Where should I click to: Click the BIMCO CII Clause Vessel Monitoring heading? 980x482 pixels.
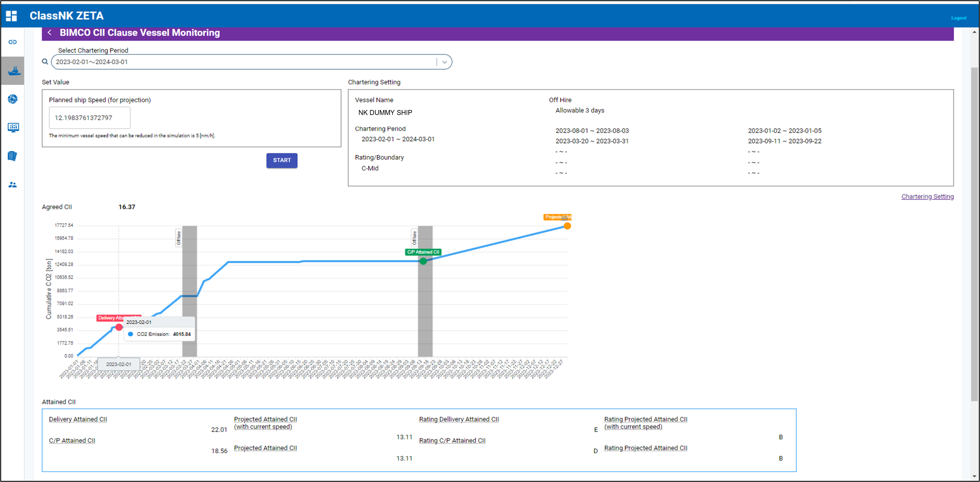[140, 33]
